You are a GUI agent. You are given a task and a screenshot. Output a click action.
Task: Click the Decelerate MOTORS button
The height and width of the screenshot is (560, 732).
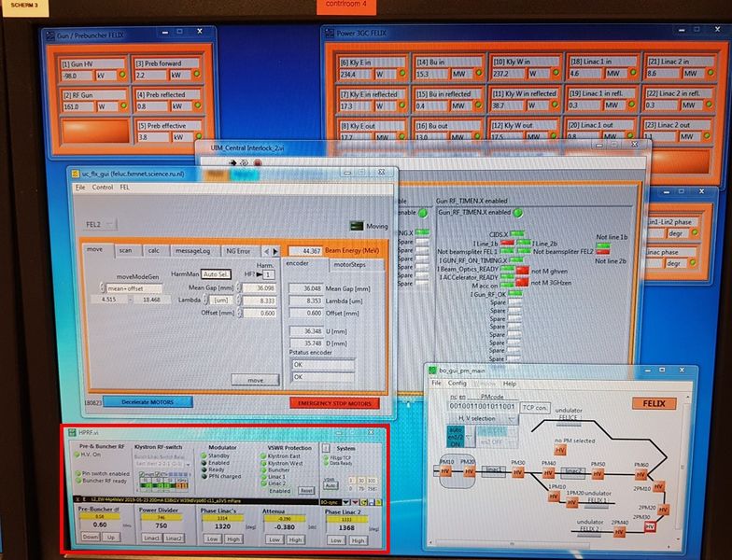pyautogui.click(x=148, y=401)
